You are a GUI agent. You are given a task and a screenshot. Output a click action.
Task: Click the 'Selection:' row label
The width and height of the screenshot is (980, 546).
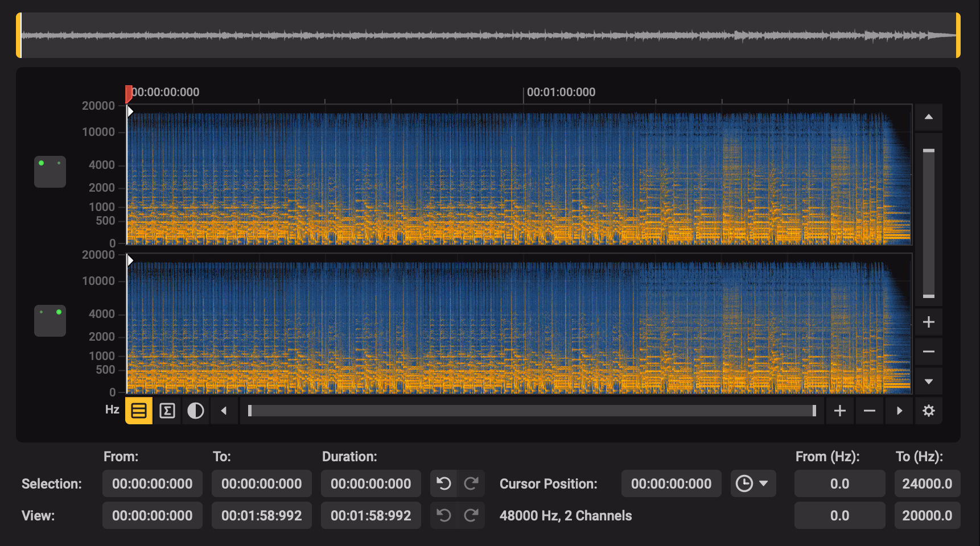click(52, 483)
